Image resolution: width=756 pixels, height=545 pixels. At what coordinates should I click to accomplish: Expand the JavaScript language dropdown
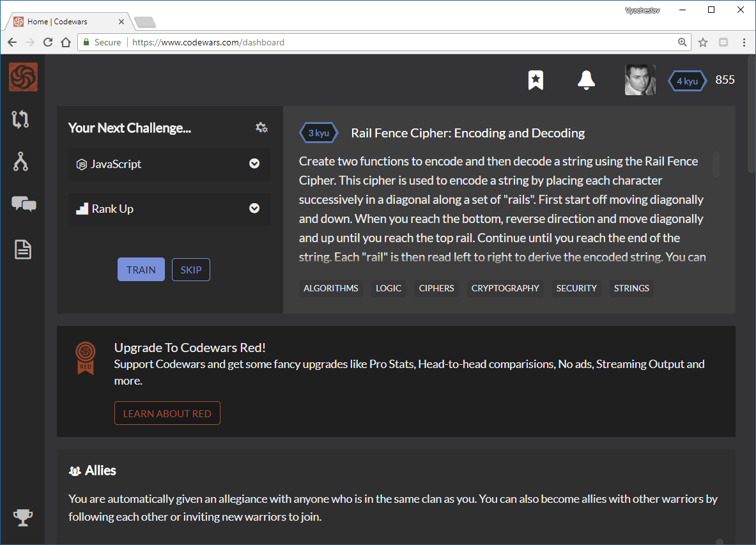(169, 164)
